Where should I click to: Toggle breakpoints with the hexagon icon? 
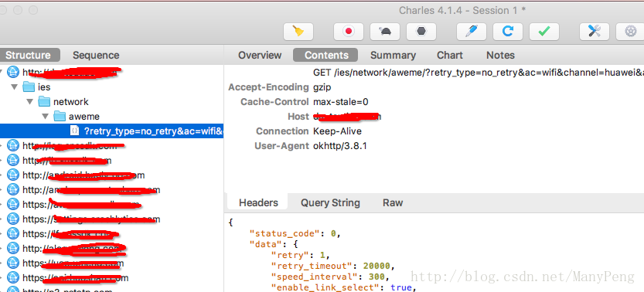click(421, 32)
